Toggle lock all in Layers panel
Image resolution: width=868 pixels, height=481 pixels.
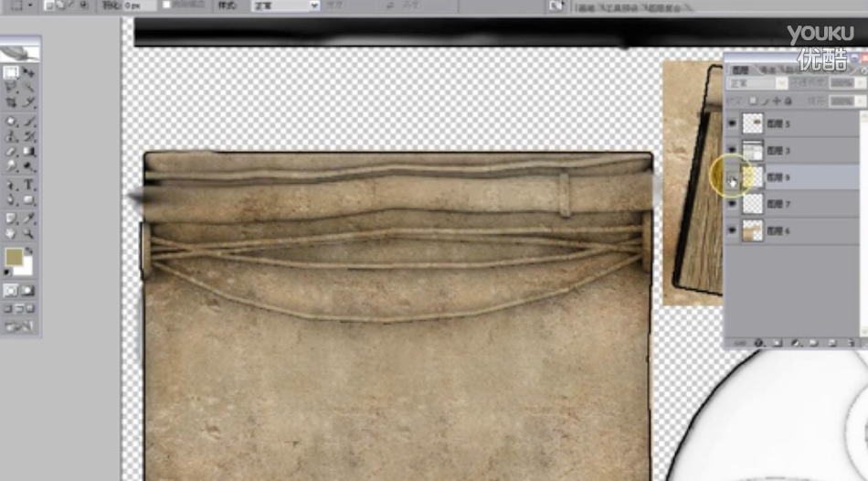click(789, 101)
